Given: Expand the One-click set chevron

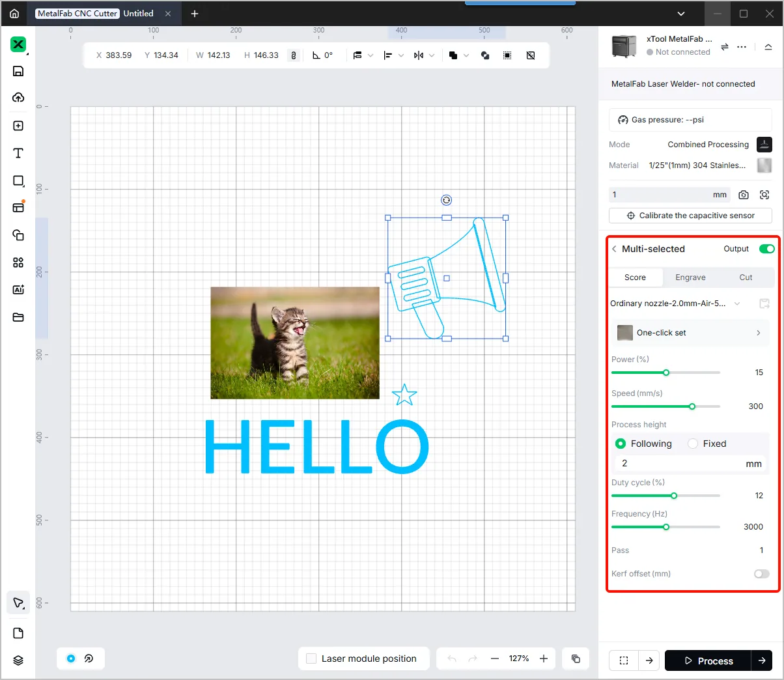Looking at the screenshot, I should (759, 333).
